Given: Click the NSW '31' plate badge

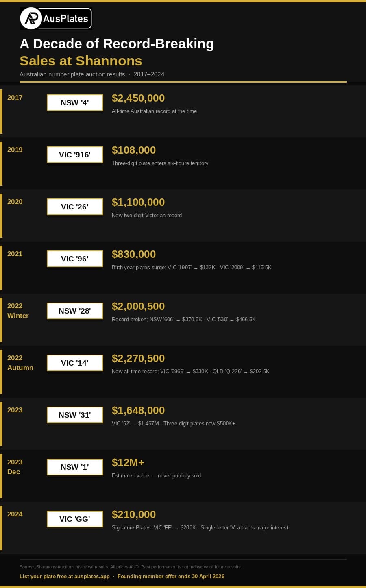Looking at the screenshot, I should point(75,415).
